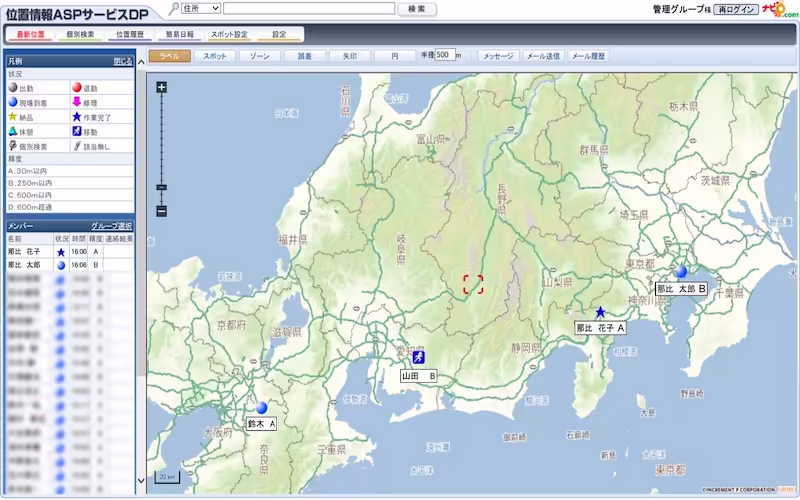Viewport: 800px width, 500px height.
Task: Click the blue sphere marker above 鈴木 A
Action: tap(262, 407)
